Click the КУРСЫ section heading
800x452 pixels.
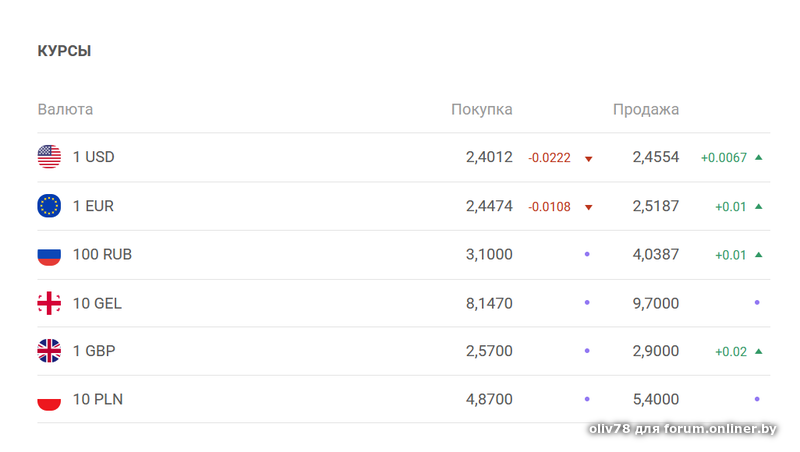point(64,51)
